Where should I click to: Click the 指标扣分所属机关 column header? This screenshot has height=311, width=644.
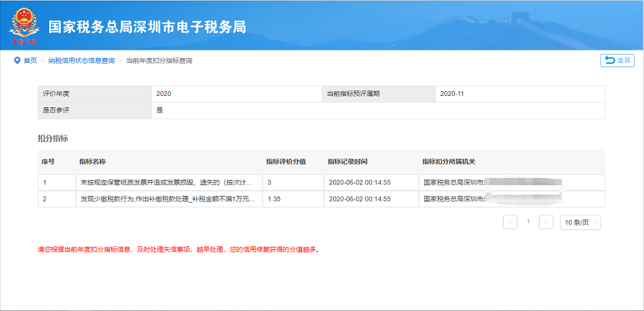tap(448, 162)
